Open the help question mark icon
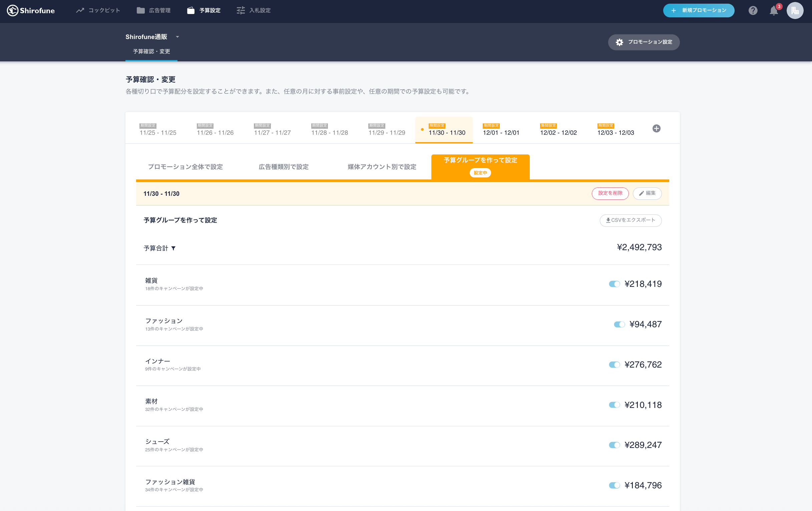Viewport: 812px width, 511px height. click(753, 10)
